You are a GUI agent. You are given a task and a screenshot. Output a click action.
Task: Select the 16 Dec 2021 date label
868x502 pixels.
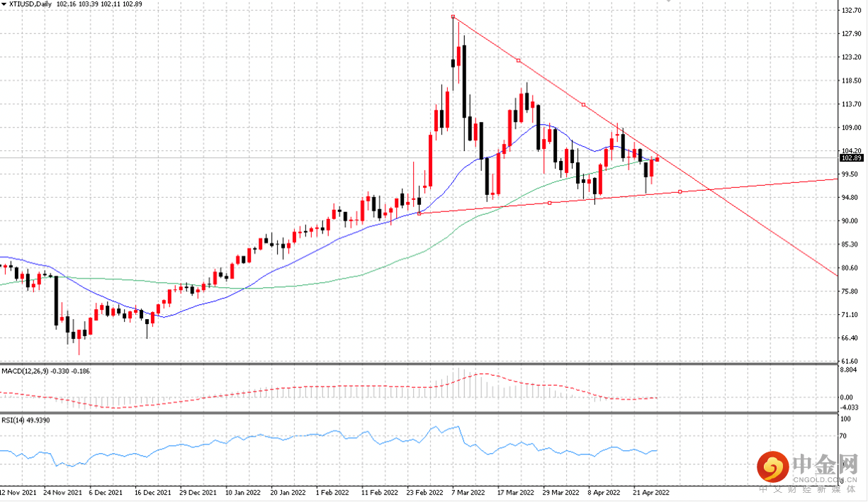pos(152,491)
